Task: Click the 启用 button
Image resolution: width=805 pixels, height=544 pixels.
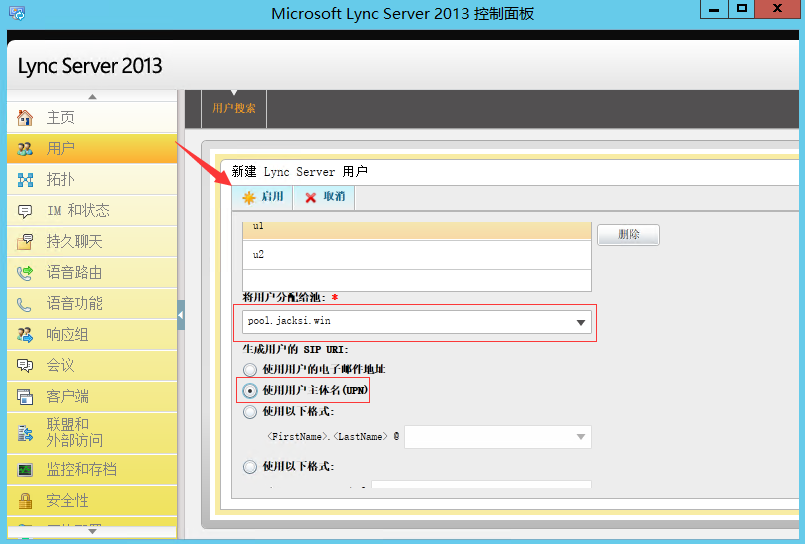Action: click(x=262, y=198)
